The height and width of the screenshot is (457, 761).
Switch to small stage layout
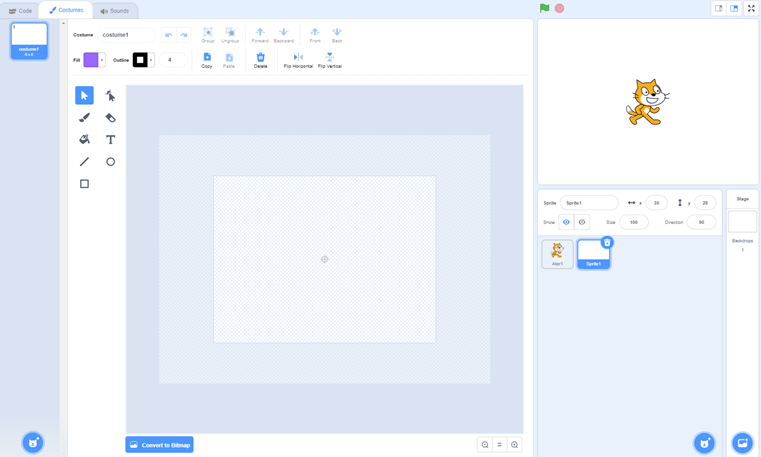tap(719, 8)
